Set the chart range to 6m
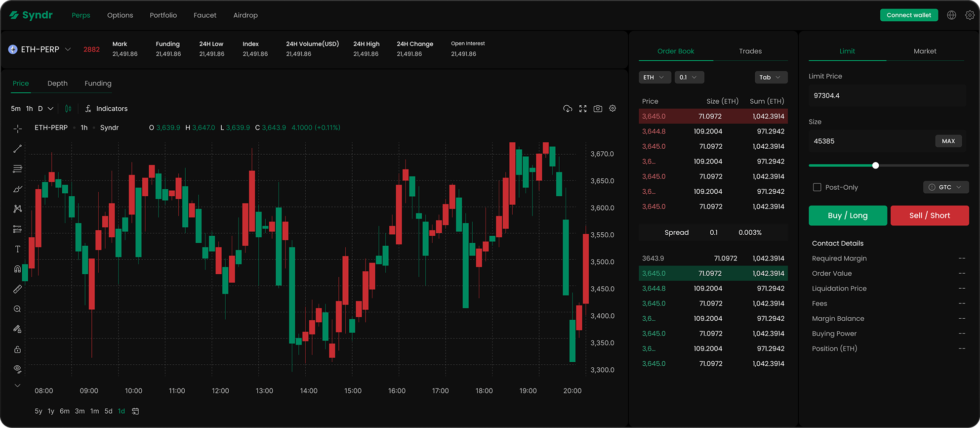 click(65, 411)
